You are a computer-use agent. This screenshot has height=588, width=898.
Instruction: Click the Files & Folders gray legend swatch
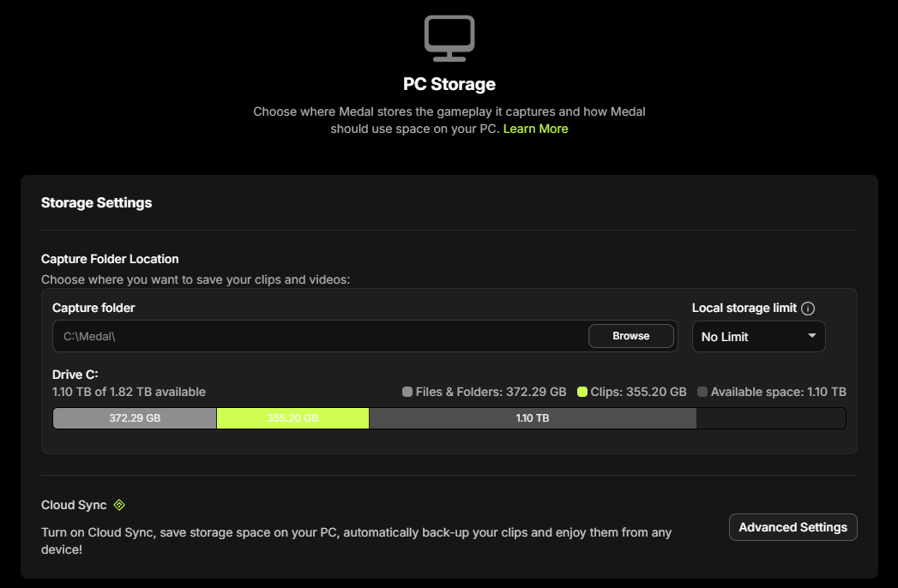pyautogui.click(x=407, y=392)
